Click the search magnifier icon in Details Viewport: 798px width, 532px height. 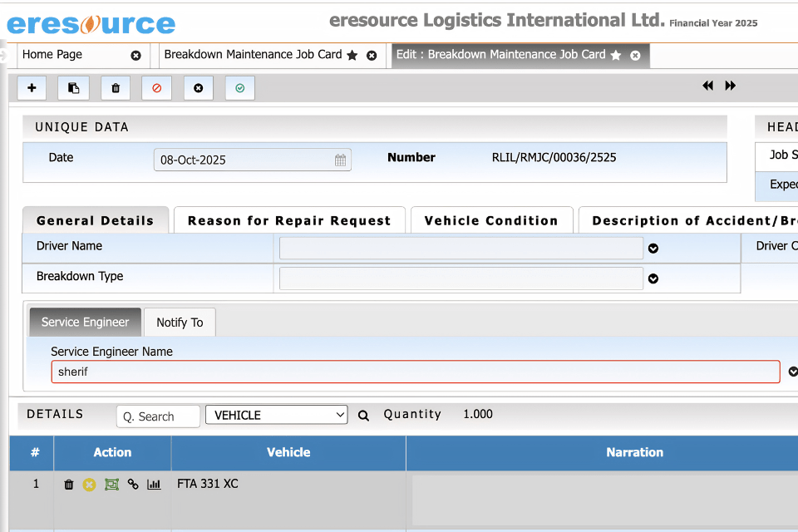coord(363,416)
